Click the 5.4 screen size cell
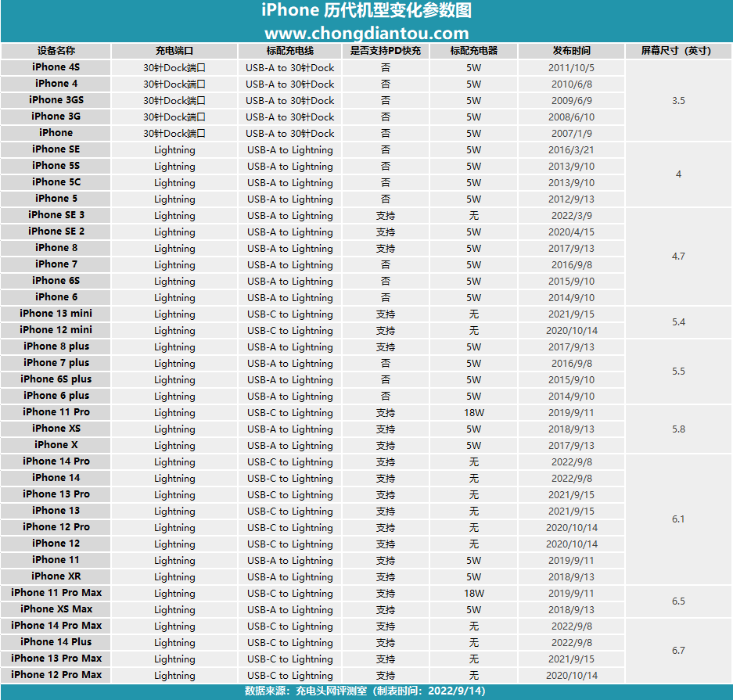The width and height of the screenshot is (733, 700). [x=679, y=322]
